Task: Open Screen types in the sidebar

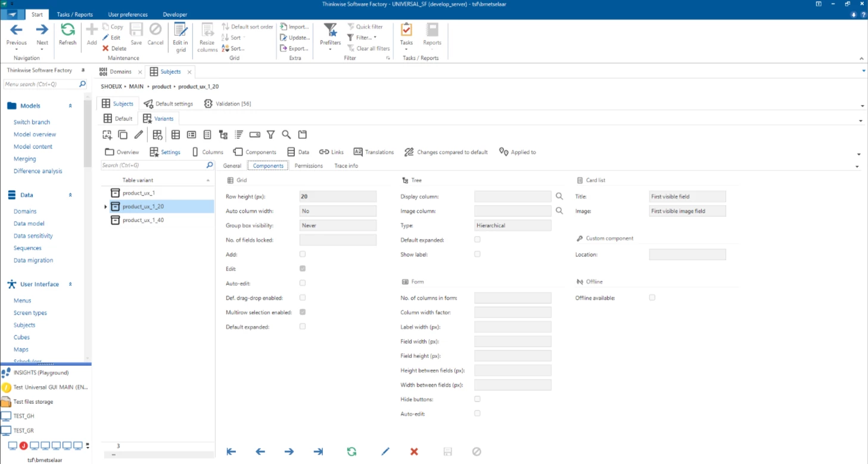Action: 30,313
